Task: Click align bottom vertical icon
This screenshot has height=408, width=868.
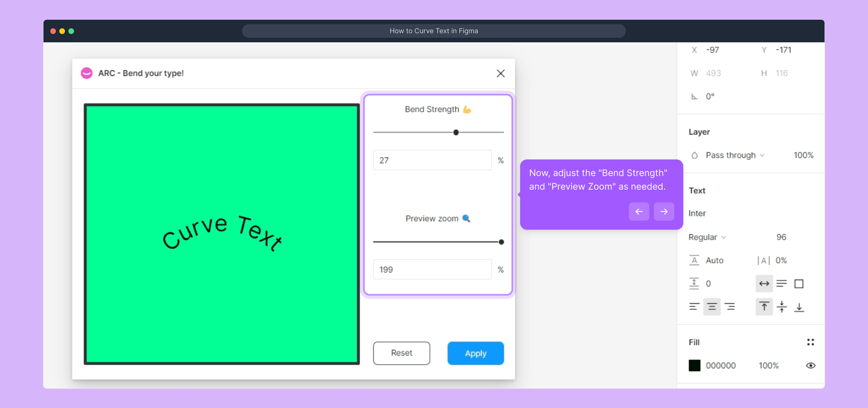Action: pyautogui.click(x=799, y=307)
